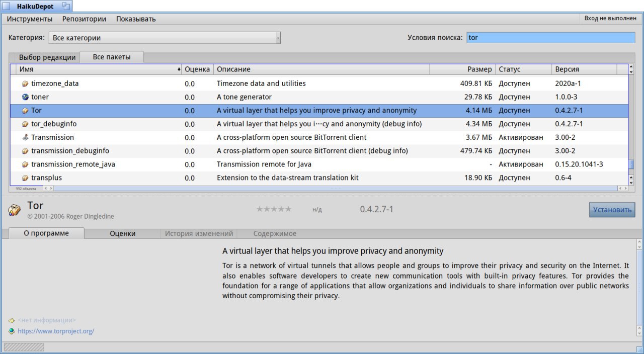The image size is (644, 354).
Task: Click the 479.74 КБ size cell
Action: tap(476, 151)
